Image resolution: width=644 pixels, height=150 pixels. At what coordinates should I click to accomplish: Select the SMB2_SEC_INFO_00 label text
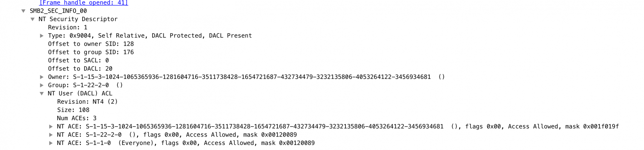click(x=58, y=11)
